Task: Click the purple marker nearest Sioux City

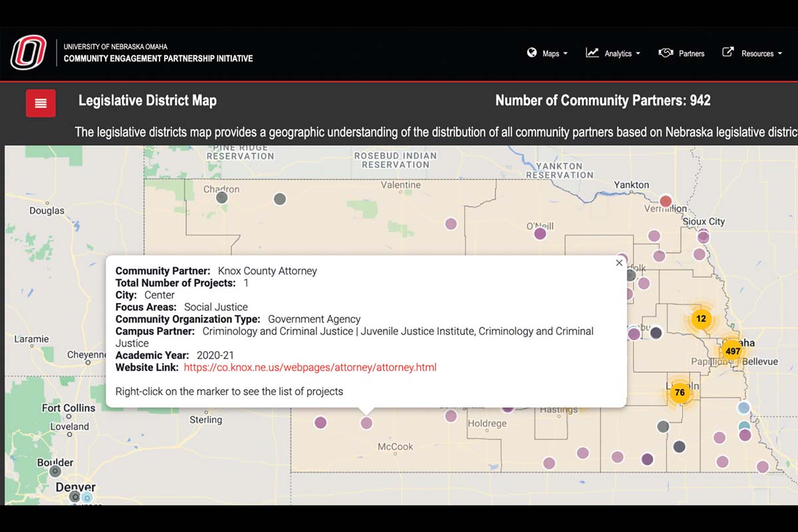Action: (x=703, y=235)
